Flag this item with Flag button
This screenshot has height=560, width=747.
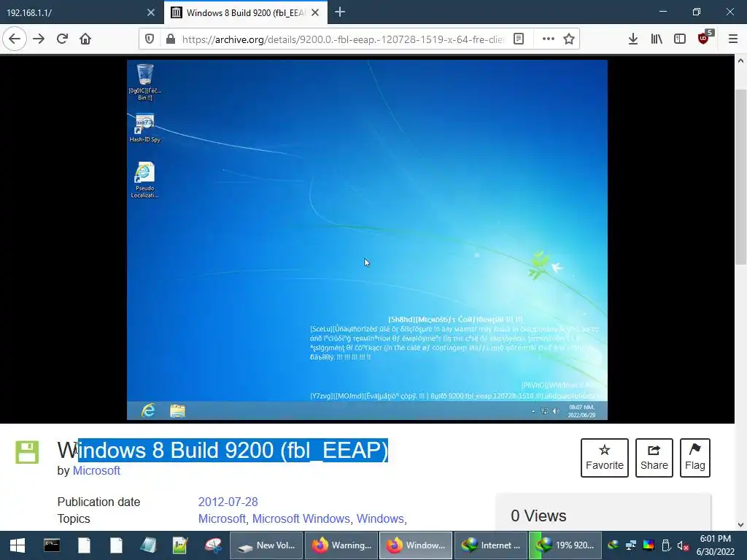pos(694,458)
